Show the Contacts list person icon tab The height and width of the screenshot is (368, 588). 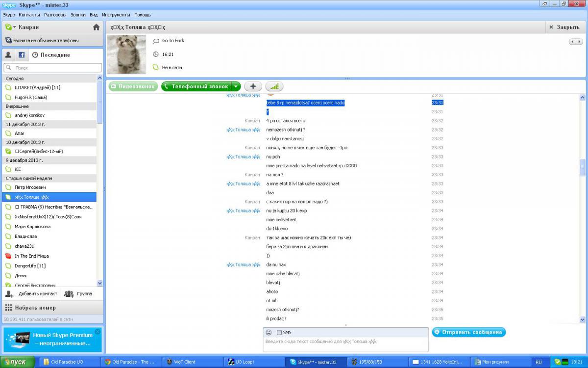click(8, 55)
